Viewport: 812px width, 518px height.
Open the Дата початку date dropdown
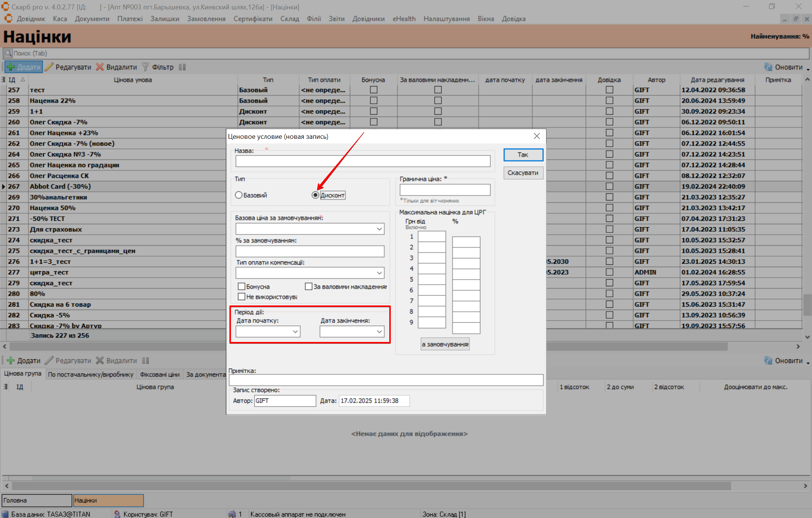click(295, 331)
